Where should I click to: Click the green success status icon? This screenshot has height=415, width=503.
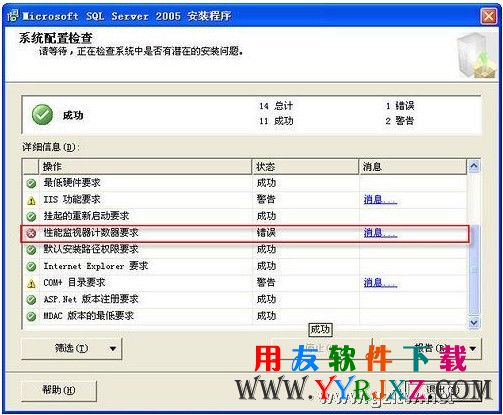click(42, 114)
